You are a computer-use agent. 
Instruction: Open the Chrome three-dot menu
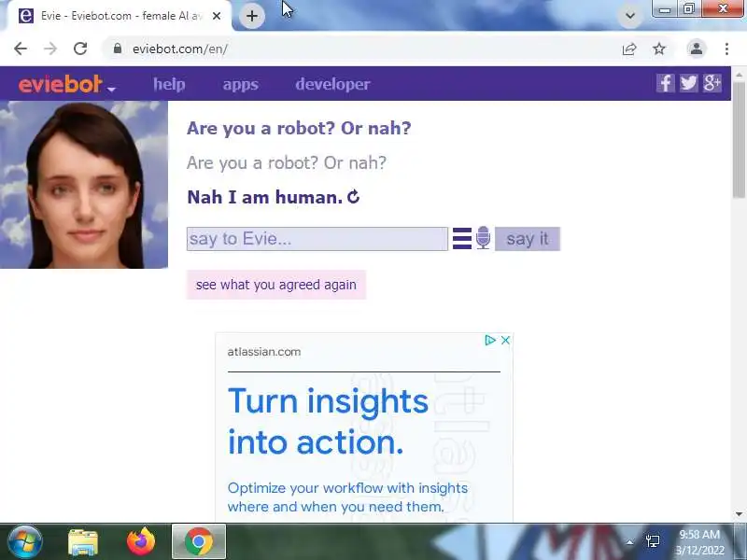click(726, 49)
